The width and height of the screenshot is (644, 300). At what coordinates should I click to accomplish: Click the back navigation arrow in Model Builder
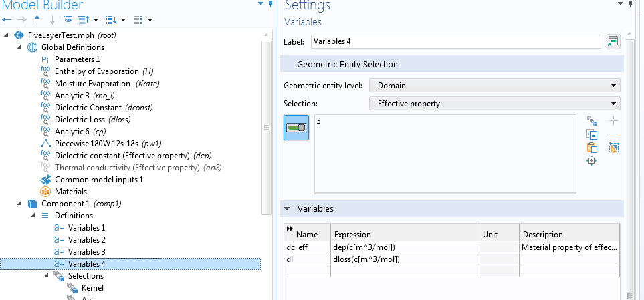[x=7, y=20]
